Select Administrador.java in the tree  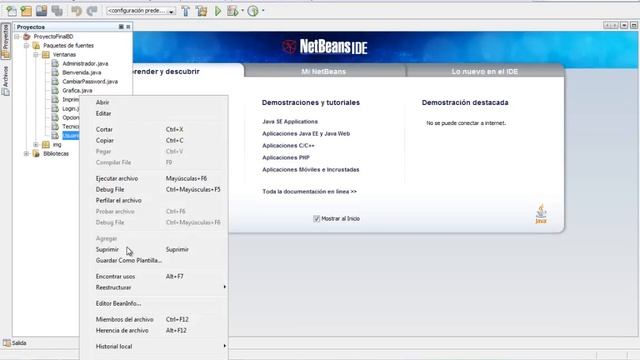coord(85,63)
